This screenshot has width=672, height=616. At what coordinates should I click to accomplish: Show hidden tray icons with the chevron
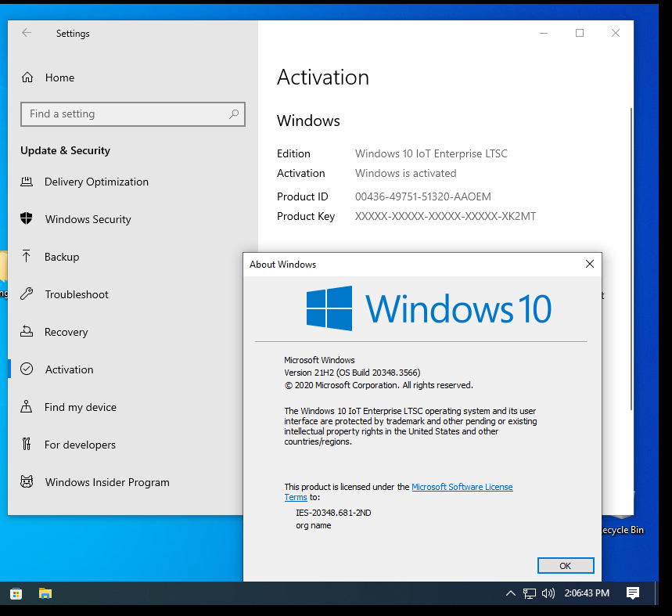(x=510, y=593)
